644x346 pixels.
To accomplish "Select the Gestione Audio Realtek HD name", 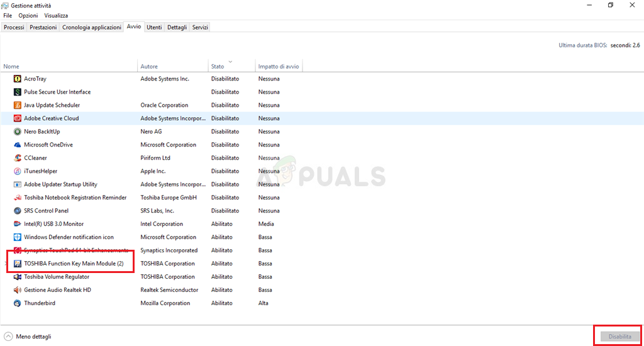I will [x=57, y=290].
